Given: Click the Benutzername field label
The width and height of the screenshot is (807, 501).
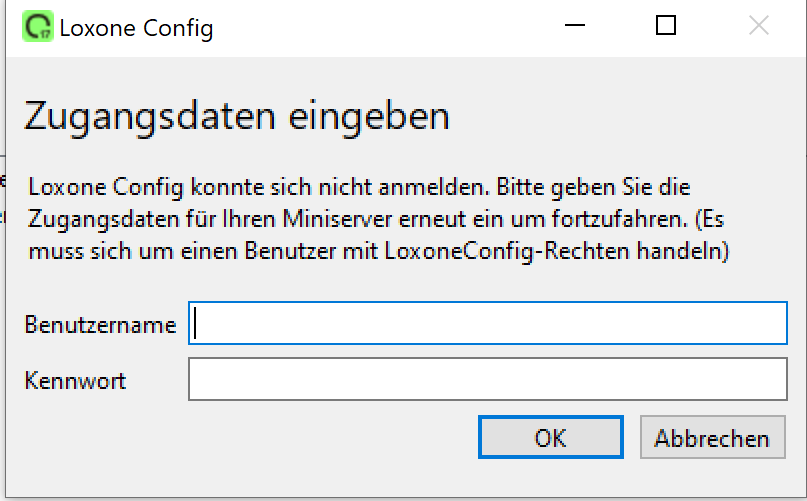Looking at the screenshot, I should (x=100, y=325).
